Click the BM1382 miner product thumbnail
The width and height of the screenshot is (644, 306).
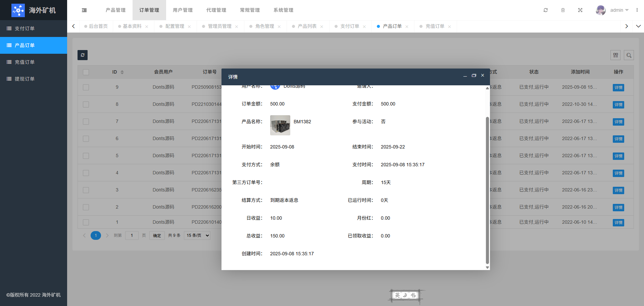(x=280, y=125)
